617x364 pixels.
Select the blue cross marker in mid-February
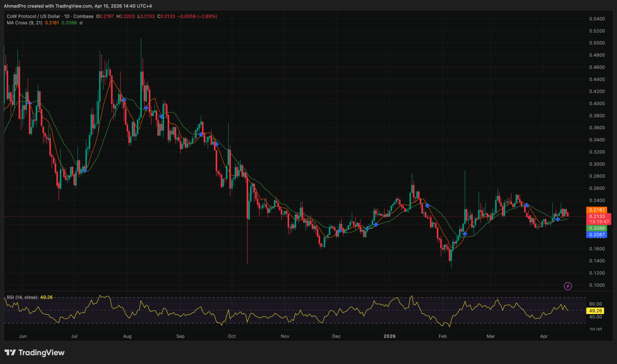tap(465, 234)
